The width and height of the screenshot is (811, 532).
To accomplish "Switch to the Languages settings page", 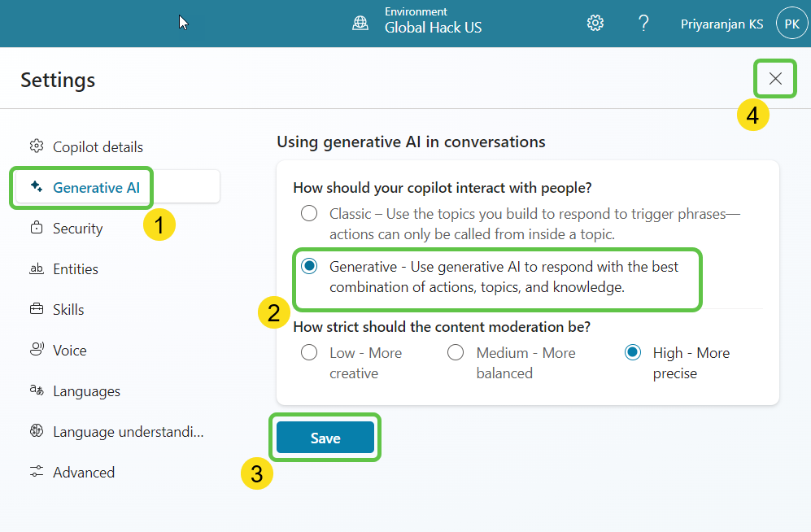I will coord(86,391).
